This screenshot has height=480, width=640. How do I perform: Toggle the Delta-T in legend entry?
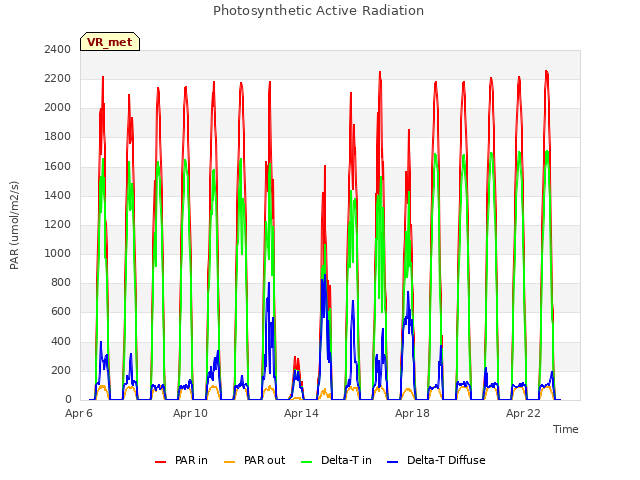[336, 460]
